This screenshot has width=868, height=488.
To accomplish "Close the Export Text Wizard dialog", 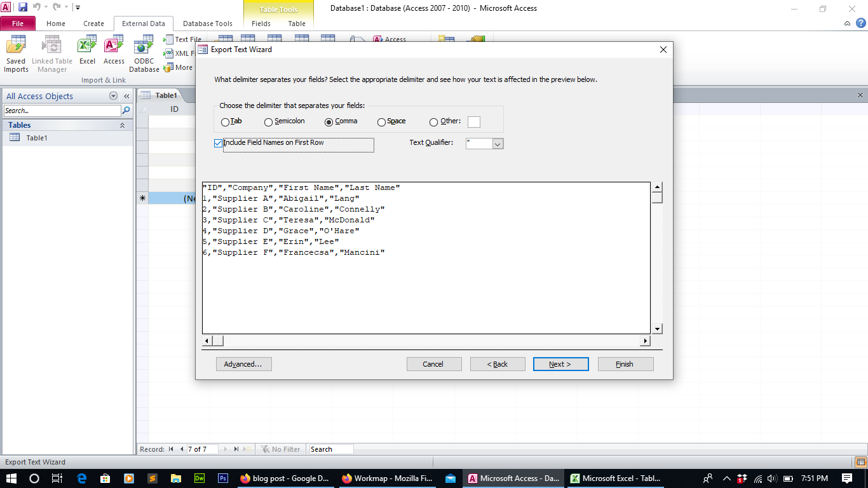I will 663,50.
